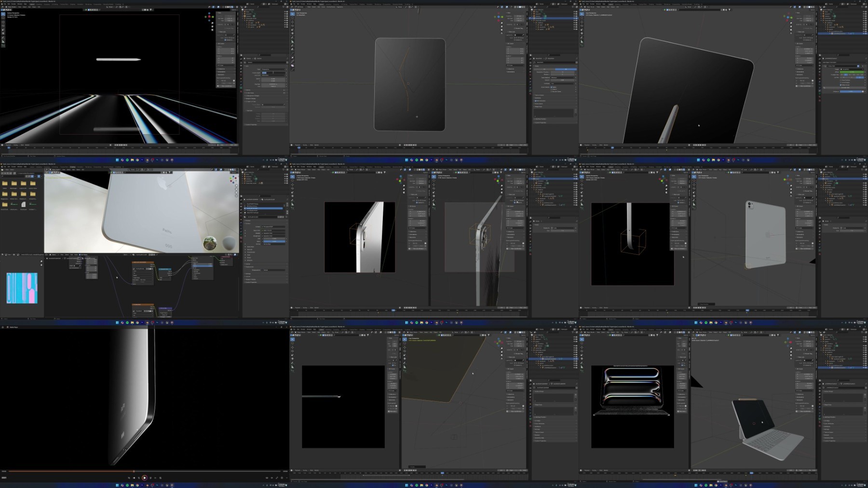Adjust the blue Alpha slider in shader-nodes properties

point(274,241)
